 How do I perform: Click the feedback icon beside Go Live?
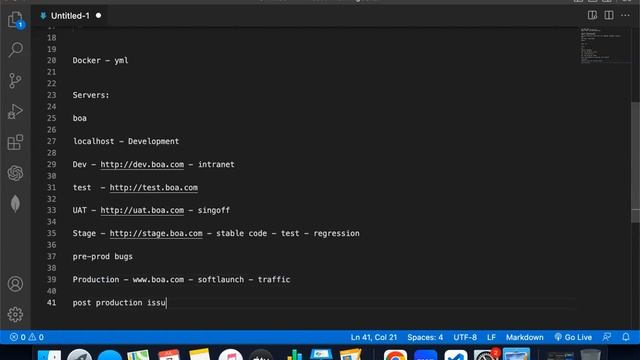click(607, 337)
